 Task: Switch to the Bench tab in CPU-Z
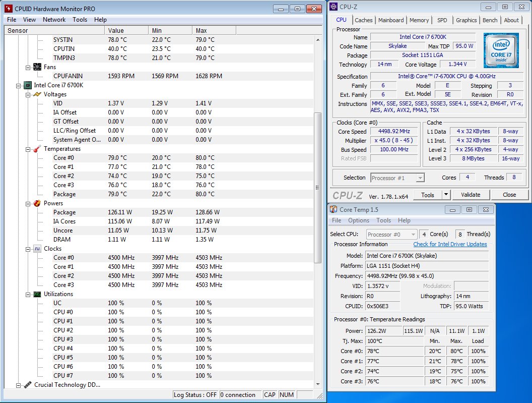coord(490,20)
